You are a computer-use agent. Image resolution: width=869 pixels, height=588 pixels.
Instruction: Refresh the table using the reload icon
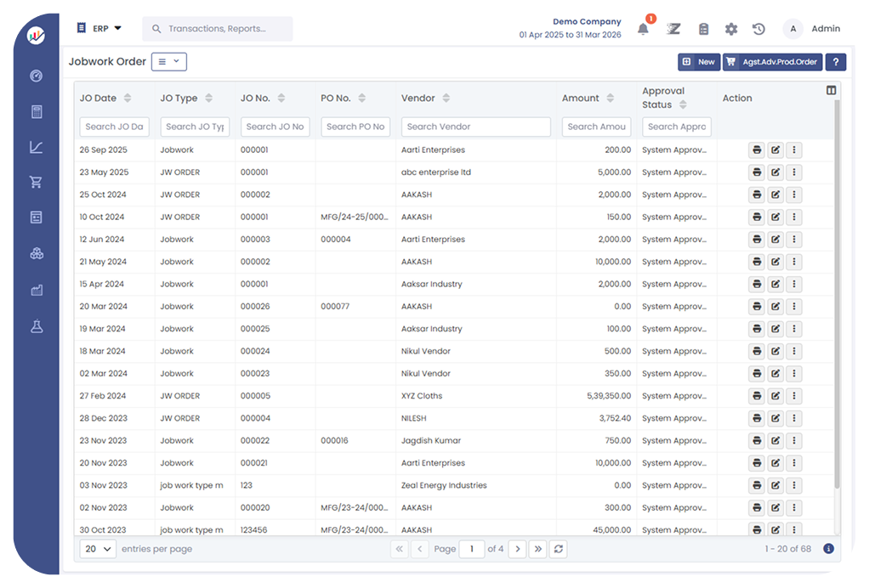558,549
